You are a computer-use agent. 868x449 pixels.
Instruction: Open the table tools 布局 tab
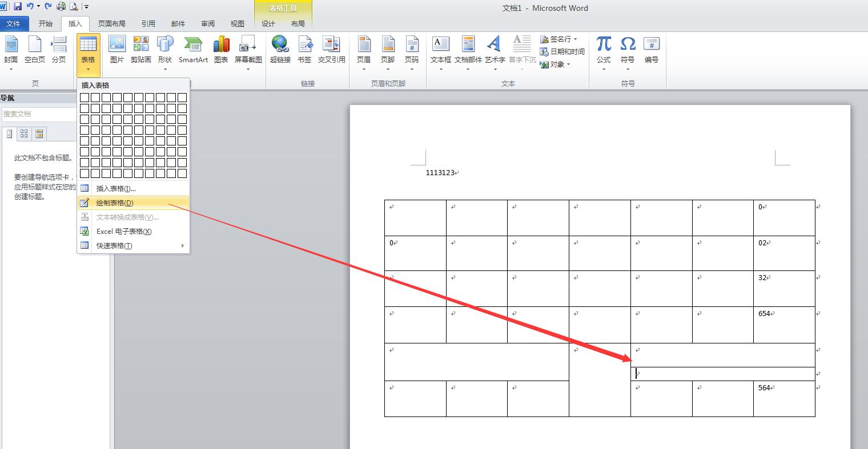pos(298,23)
